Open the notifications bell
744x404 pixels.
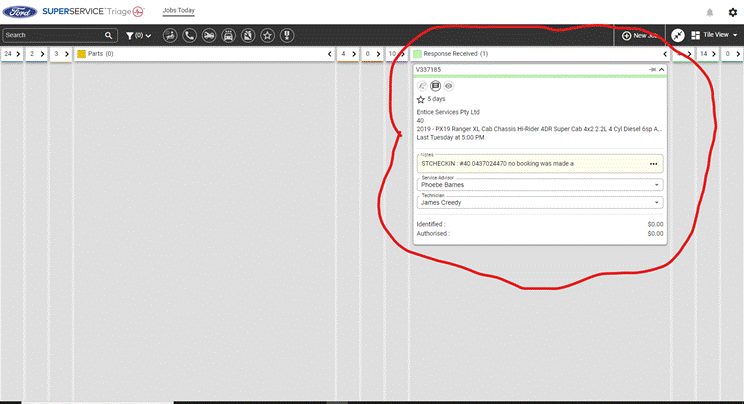pyautogui.click(x=709, y=12)
